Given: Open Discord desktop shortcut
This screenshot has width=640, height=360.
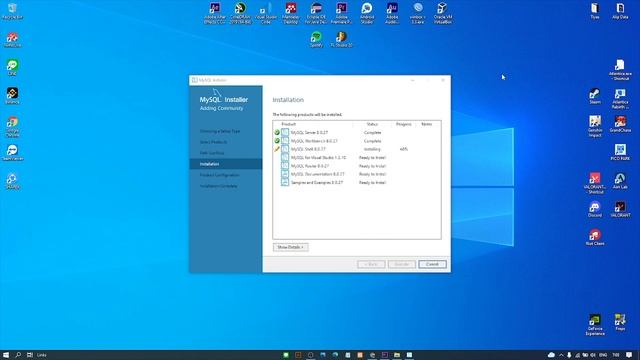Looking at the screenshot, I should click(595, 209).
